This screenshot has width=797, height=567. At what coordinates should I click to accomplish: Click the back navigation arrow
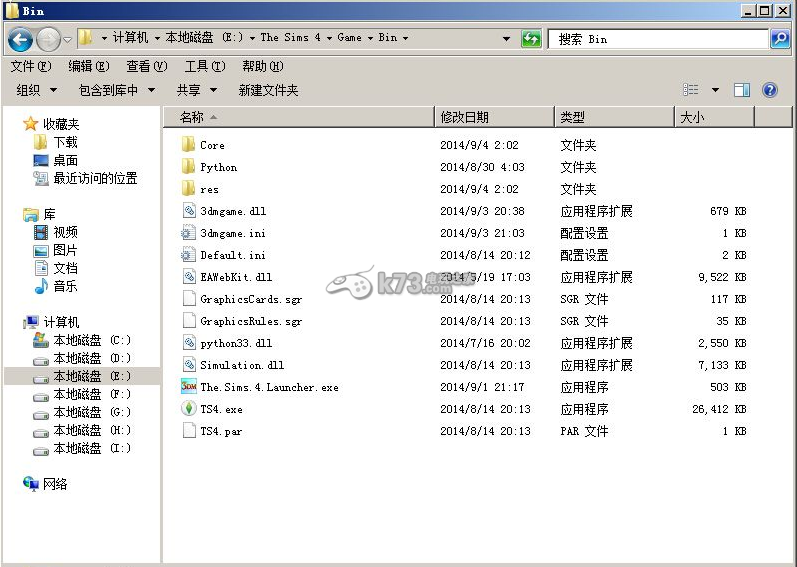[x=20, y=39]
